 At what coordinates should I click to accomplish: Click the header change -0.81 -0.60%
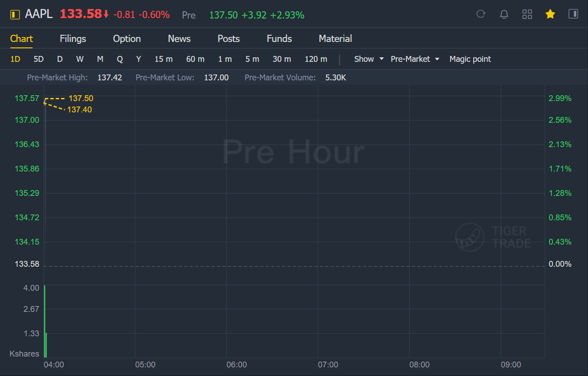(x=141, y=15)
